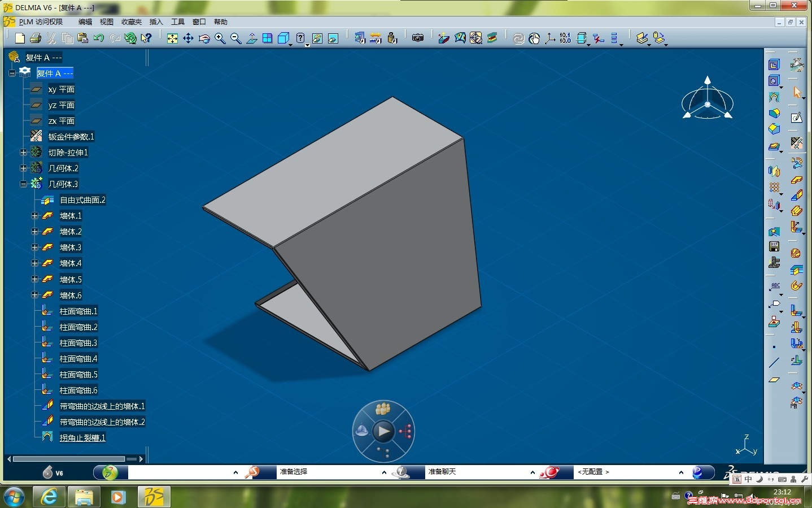Click the DXF save icon in right toolbar

(774, 246)
